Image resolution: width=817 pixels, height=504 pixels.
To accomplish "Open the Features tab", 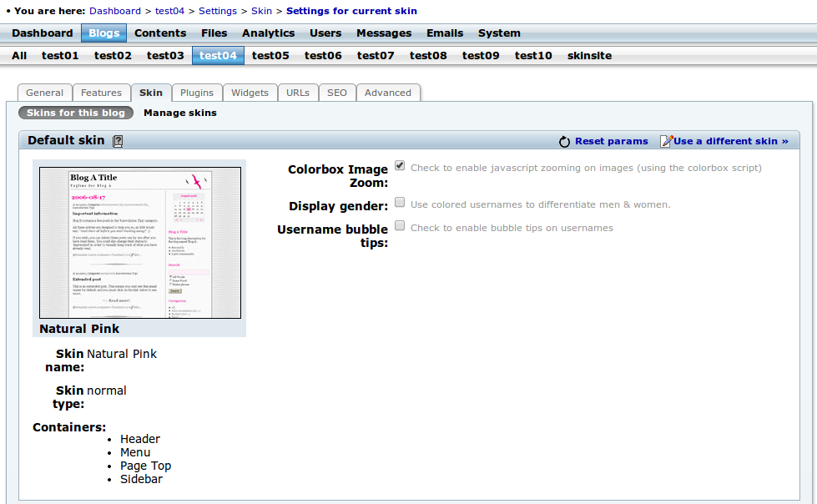I will click(x=101, y=93).
